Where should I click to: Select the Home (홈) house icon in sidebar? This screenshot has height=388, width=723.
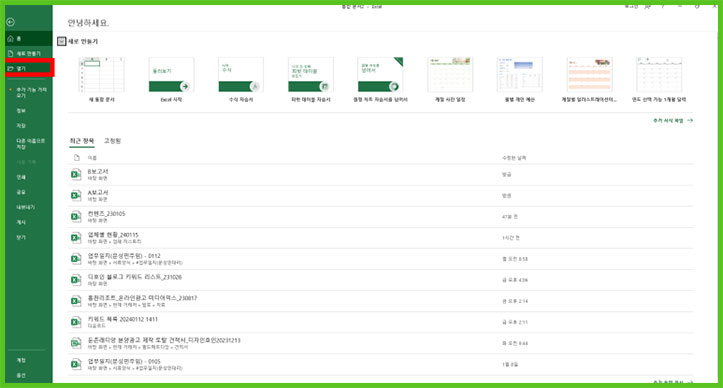[11, 39]
